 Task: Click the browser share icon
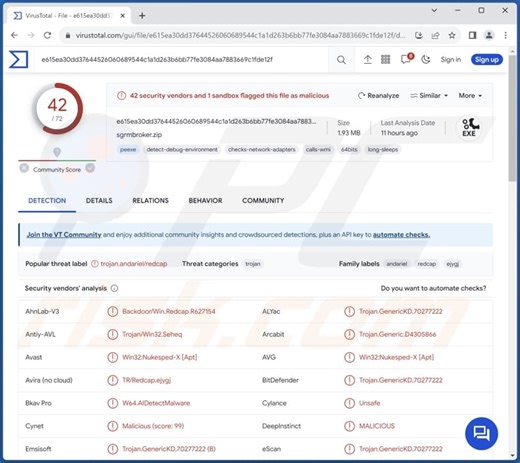pyautogui.click(x=435, y=35)
